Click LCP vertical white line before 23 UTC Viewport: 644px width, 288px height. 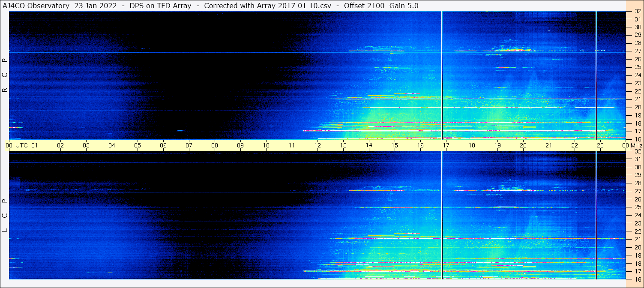[596, 215]
